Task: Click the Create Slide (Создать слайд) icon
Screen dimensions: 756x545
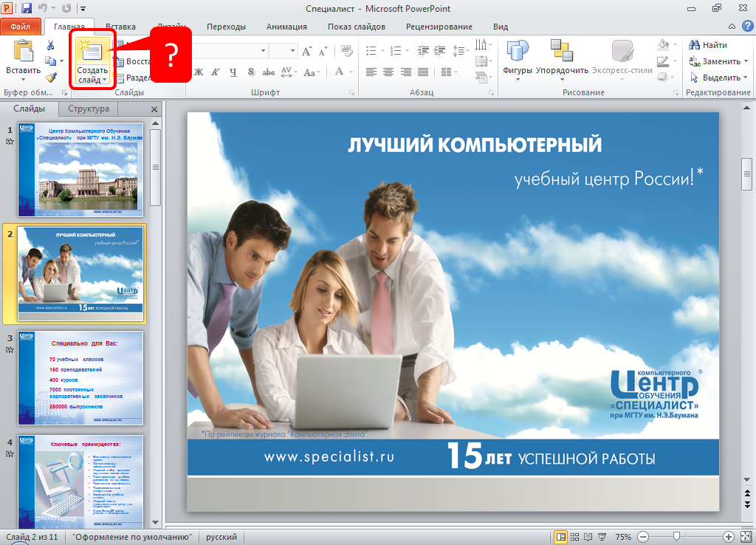Action: 92,52
